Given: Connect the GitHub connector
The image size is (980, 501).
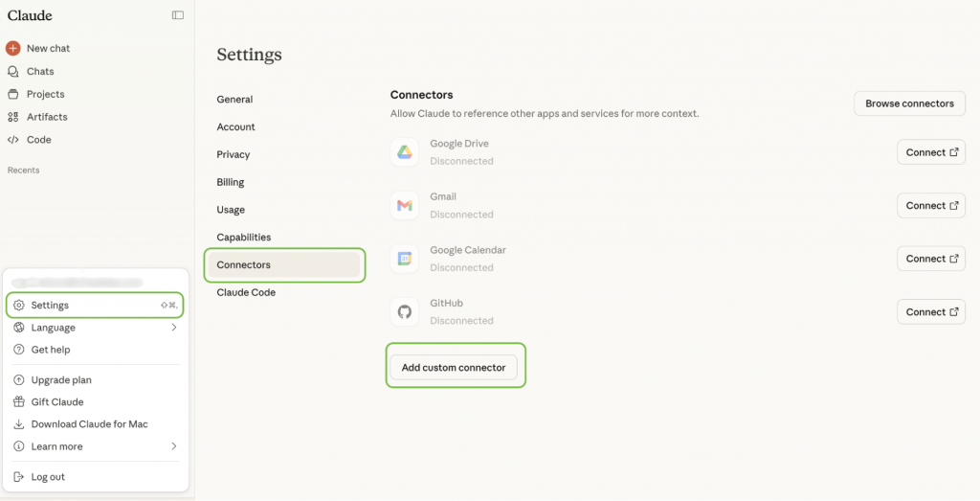Looking at the screenshot, I should pos(930,311).
